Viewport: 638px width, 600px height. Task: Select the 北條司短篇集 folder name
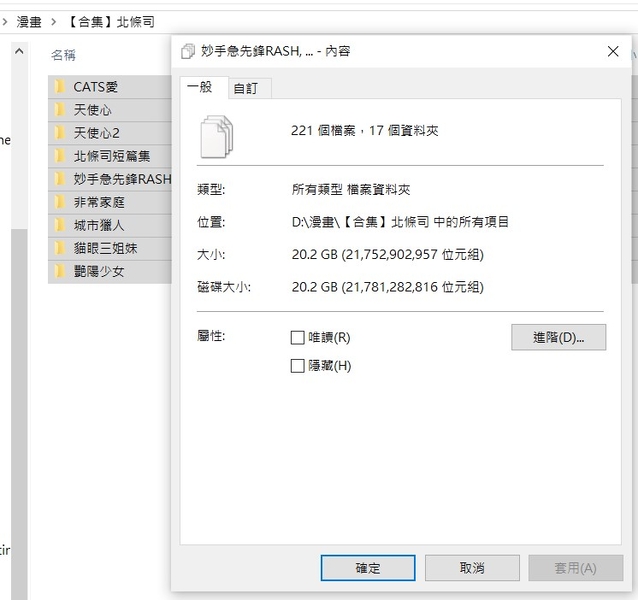pos(112,156)
